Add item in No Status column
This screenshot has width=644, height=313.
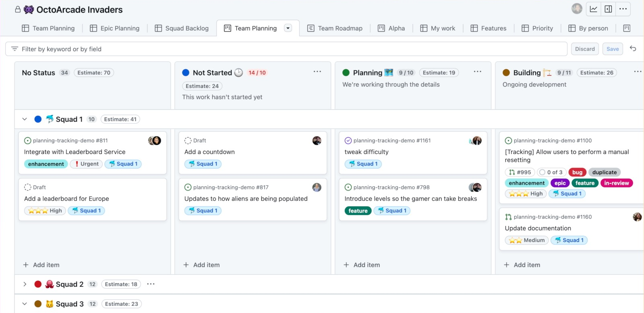41,265
